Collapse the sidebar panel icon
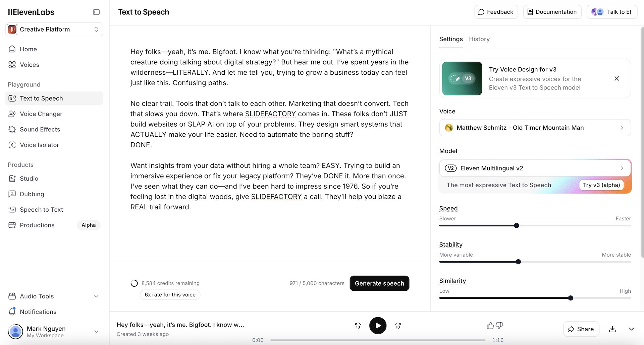 [x=96, y=12]
